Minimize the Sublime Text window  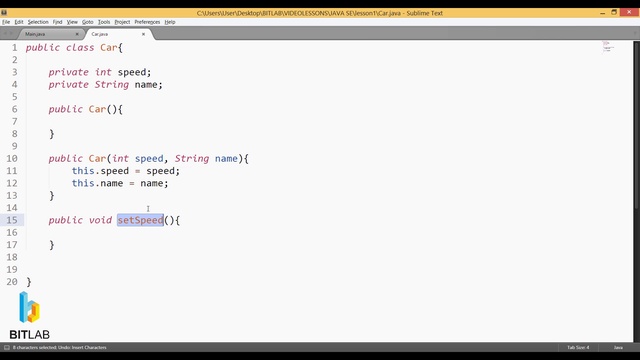[x=602, y=13]
